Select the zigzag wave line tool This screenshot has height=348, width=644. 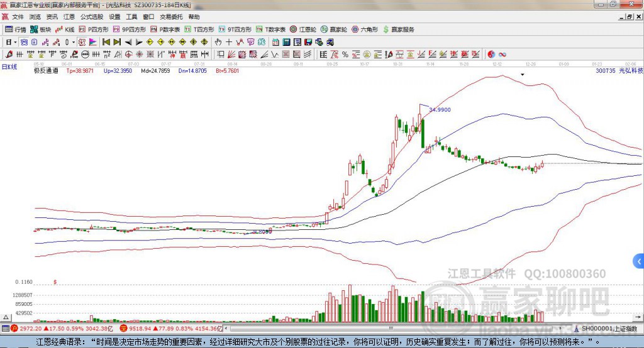(x=274, y=54)
